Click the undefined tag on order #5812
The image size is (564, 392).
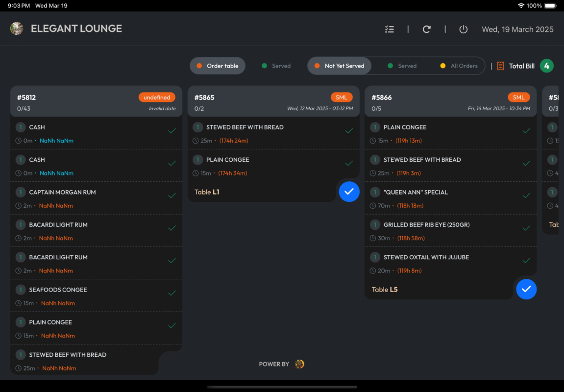coord(157,98)
